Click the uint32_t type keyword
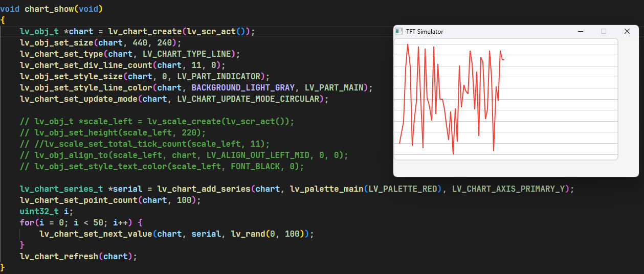The width and height of the screenshot is (644, 274). 39,212
